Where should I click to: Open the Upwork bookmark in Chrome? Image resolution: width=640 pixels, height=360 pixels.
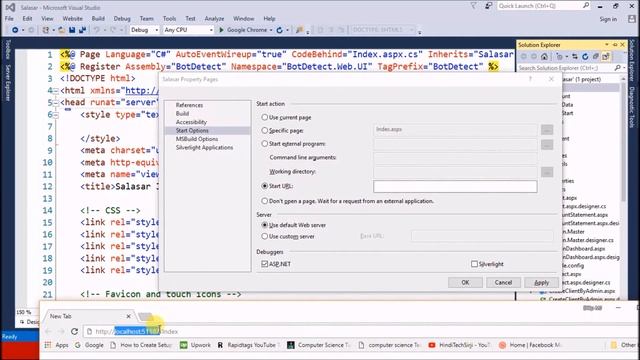coord(196,345)
